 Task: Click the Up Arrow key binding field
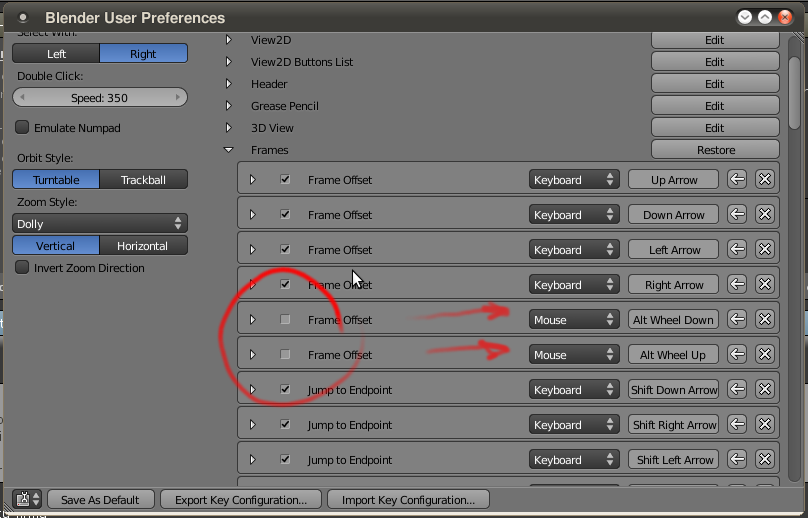click(673, 180)
